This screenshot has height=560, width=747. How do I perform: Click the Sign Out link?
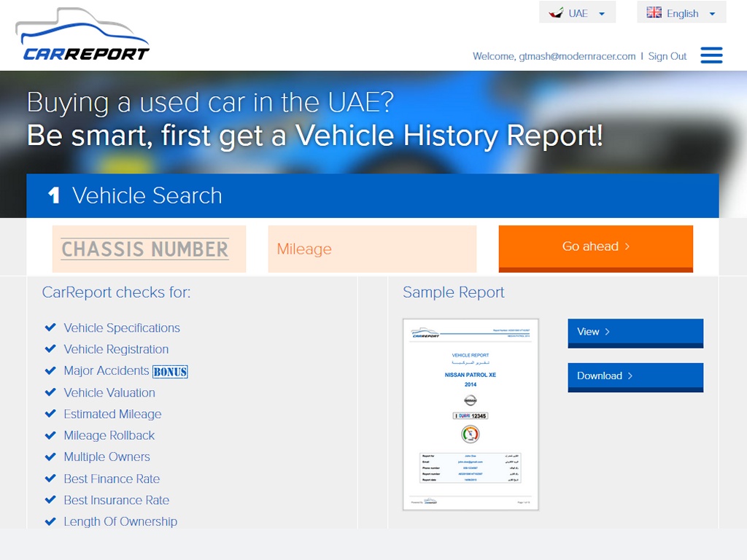click(667, 55)
